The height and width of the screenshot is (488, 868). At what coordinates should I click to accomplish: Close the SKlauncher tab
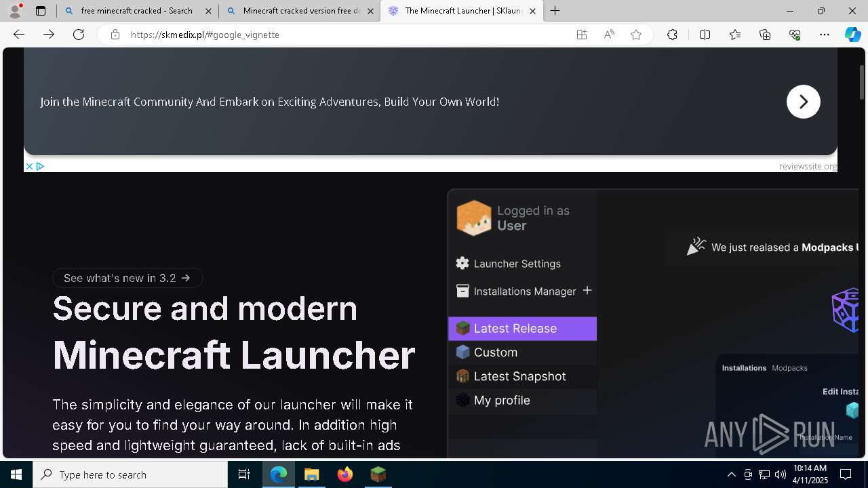click(532, 11)
